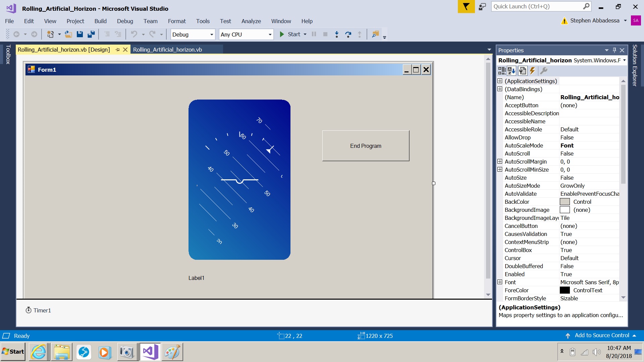This screenshot has width=644, height=362.
Task: Click the Stop debugging square icon
Action: (325, 34)
